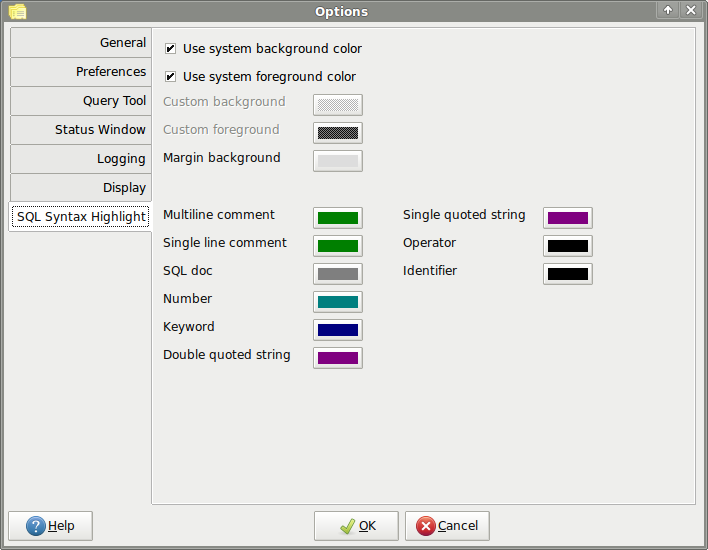Click the Operator black color swatch
The height and width of the screenshot is (550, 708).
(568, 246)
